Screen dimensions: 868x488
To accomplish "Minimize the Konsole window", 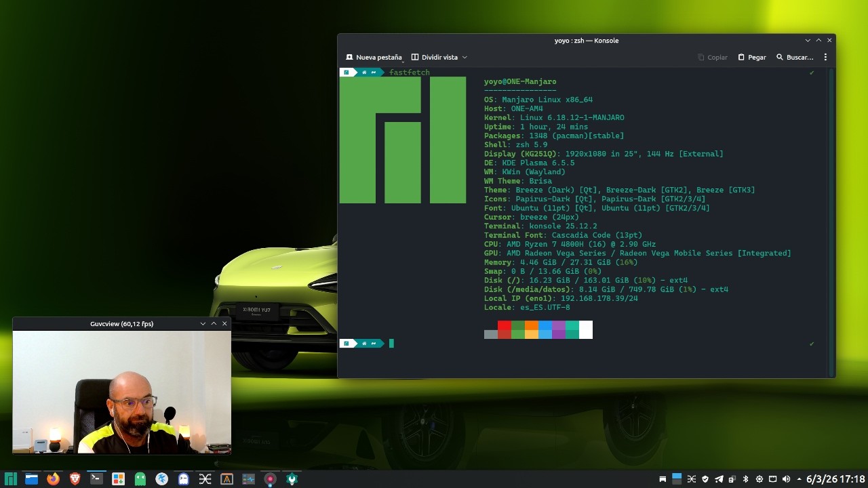I will coord(808,41).
